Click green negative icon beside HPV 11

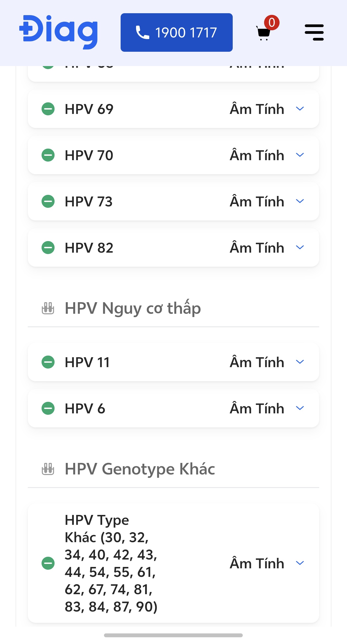coord(48,362)
